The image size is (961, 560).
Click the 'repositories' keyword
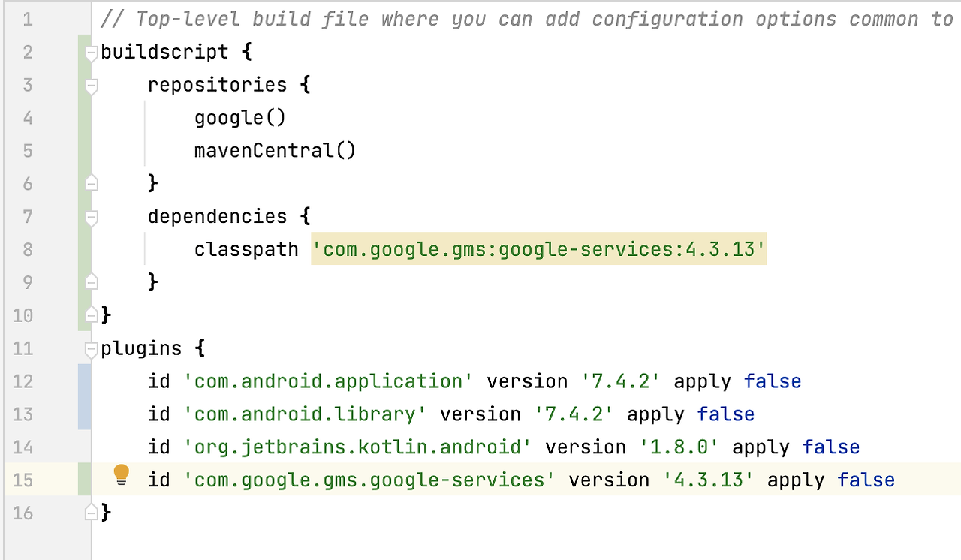tap(217, 85)
